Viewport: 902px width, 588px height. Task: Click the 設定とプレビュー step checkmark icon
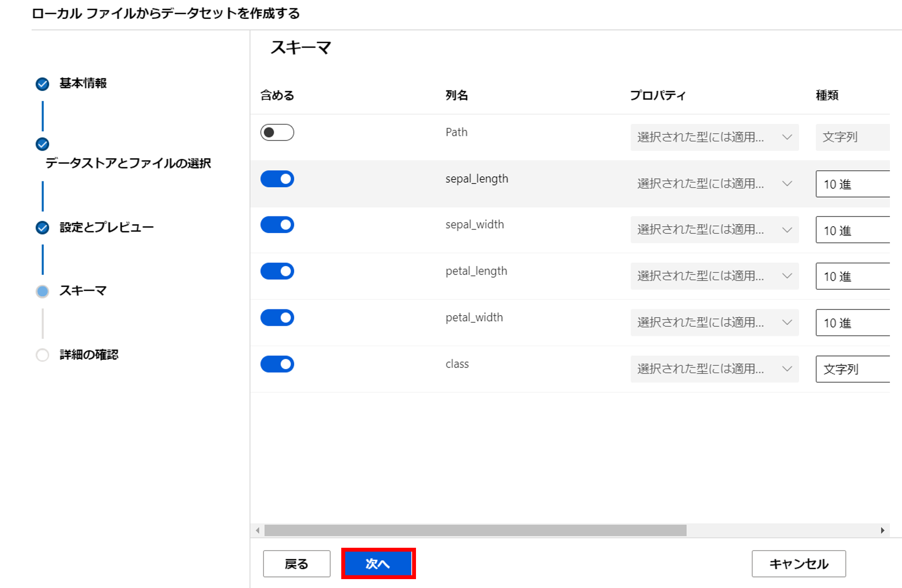[42, 228]
